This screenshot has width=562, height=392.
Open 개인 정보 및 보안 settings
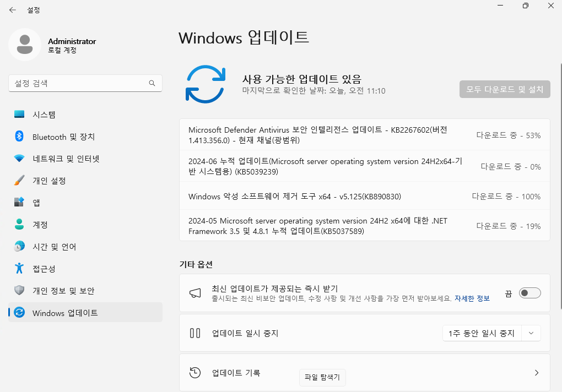tap(85, 290)
